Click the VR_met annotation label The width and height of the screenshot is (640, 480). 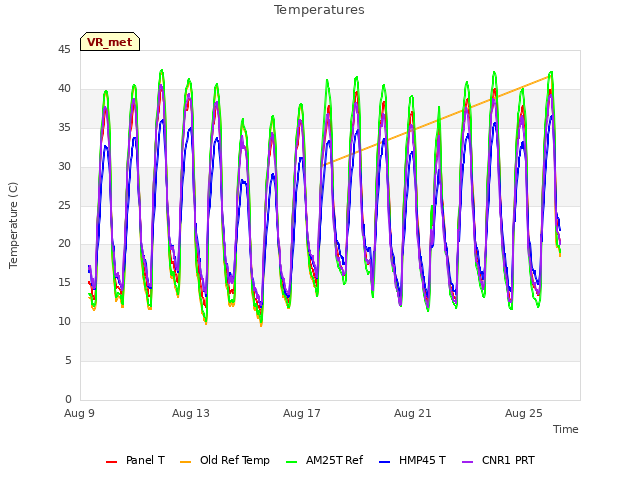click(110, 42)
